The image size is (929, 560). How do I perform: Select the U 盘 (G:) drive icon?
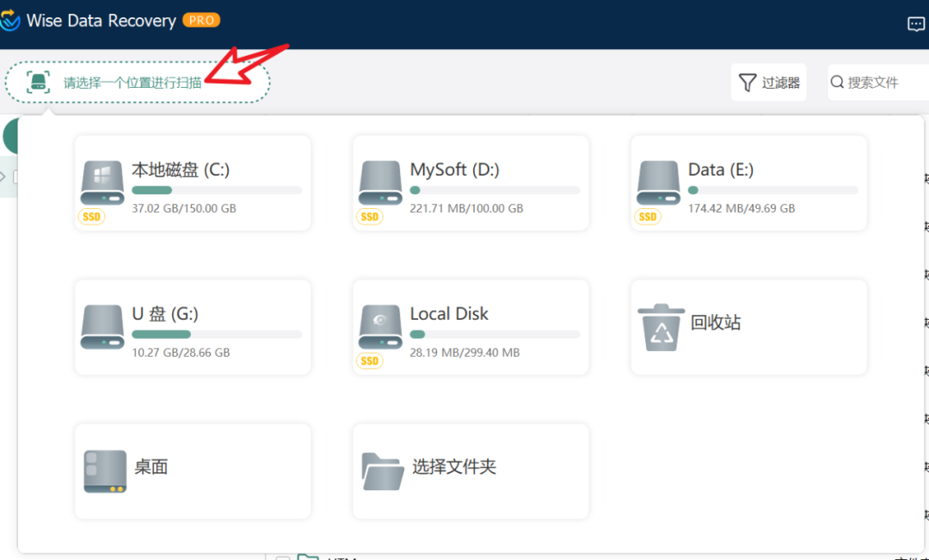tap(102, 327)
